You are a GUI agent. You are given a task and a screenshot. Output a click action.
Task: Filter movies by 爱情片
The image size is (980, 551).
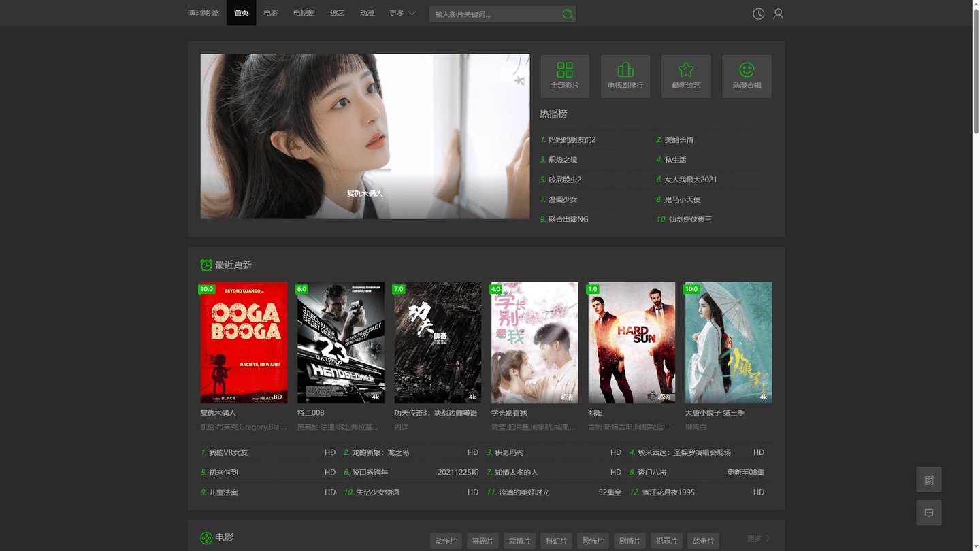[519, 541]
